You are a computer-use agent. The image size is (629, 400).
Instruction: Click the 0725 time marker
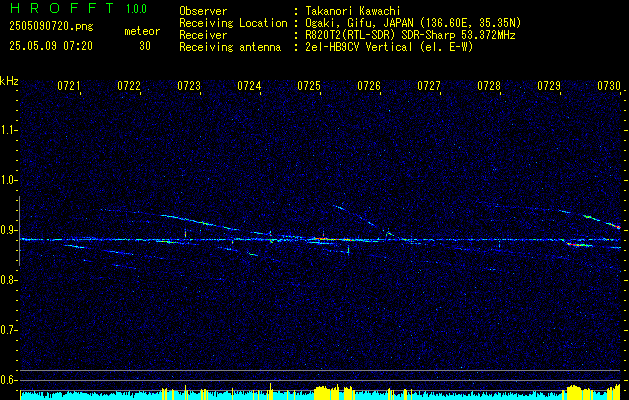pos(309,85)
